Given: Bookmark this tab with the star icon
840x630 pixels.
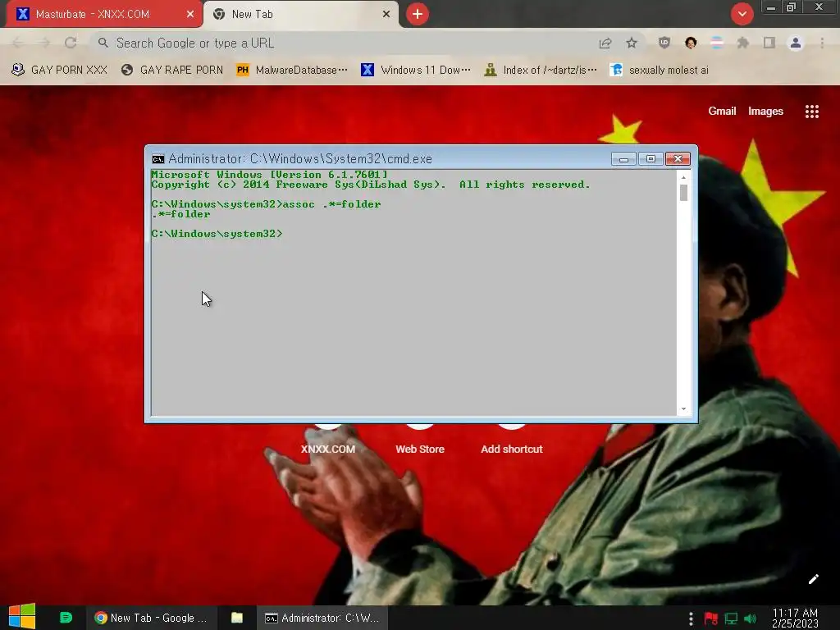Looking at the screenshot, I should 632,43.
